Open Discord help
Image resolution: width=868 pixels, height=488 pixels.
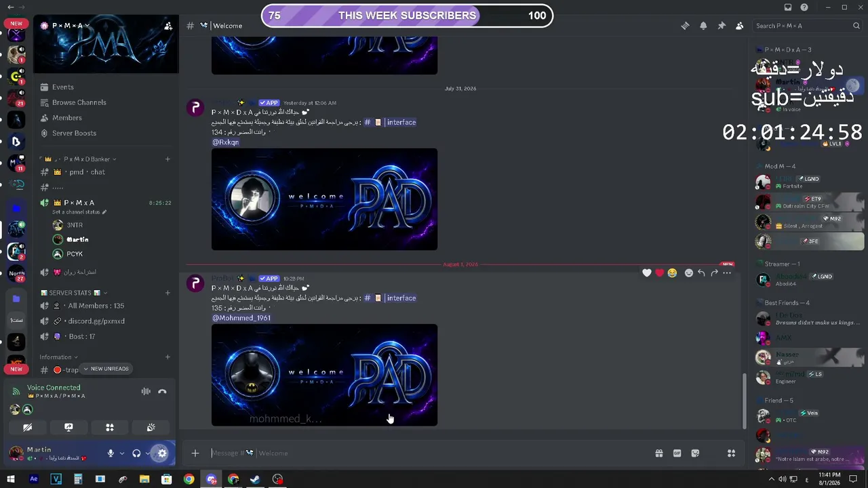(x=804, y=7)
